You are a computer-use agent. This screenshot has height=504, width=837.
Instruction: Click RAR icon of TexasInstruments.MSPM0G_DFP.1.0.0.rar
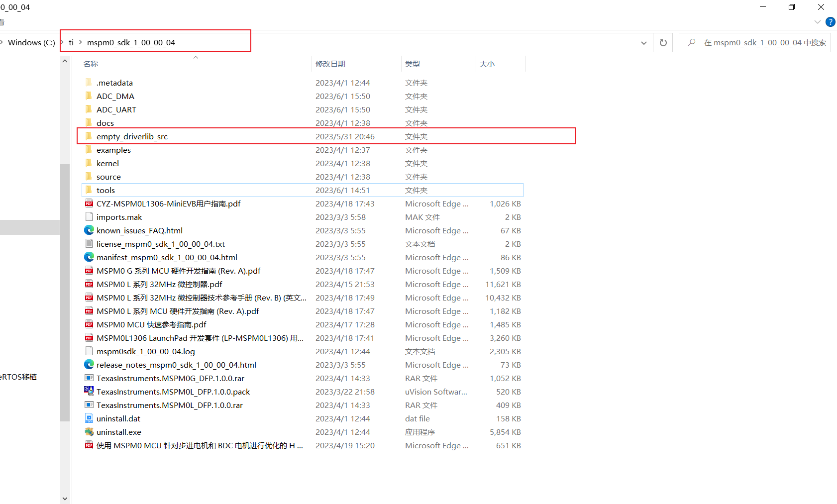pyautogui.click(x=89, y=378)
